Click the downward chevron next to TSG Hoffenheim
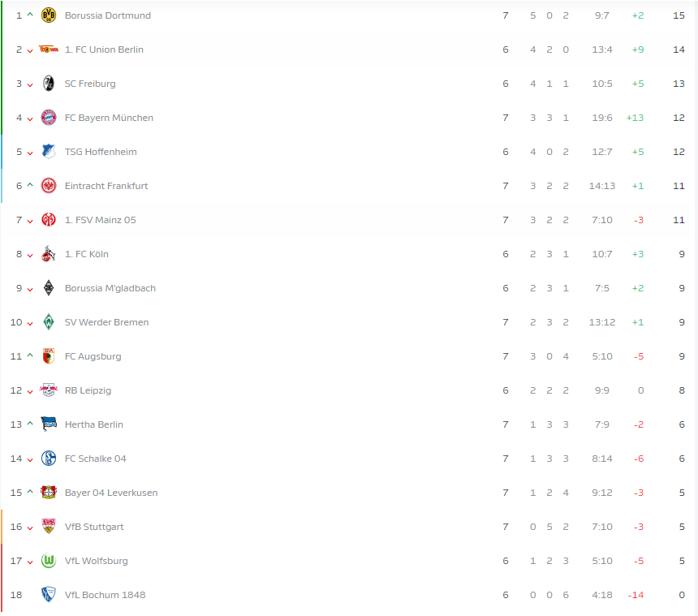The width and height of the screenshot is (698, 616). (30, 152)
